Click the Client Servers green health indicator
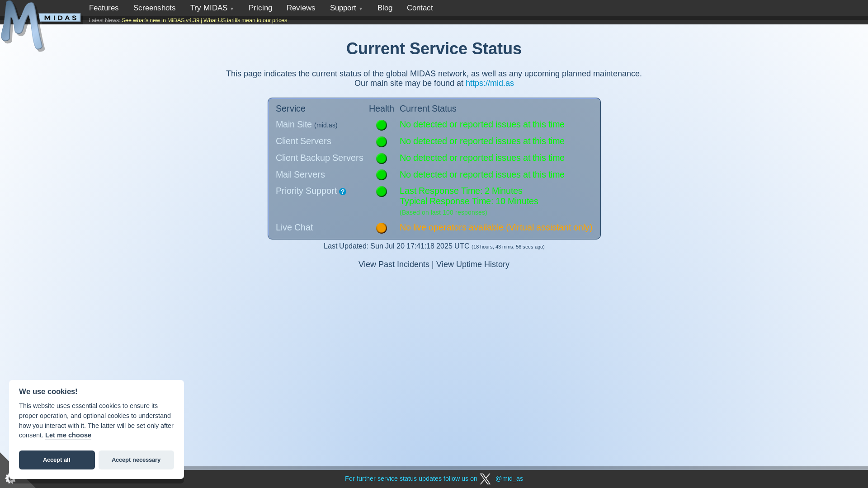This screenshot has height=488, width=868. click(382, 142)
